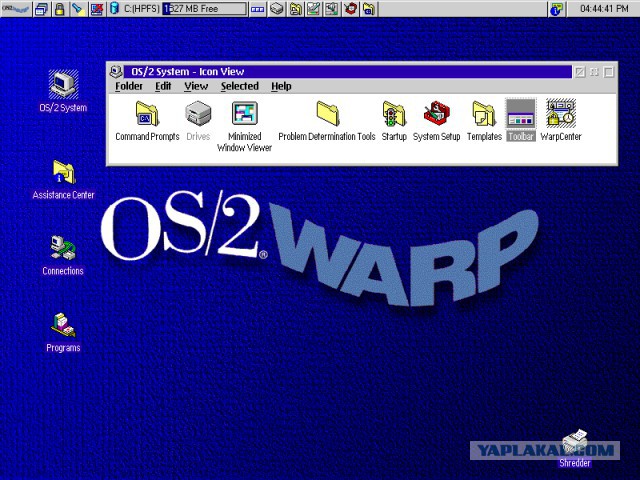Open the View menu
Screen dimensions: 640x480
[x=196, y=86]
